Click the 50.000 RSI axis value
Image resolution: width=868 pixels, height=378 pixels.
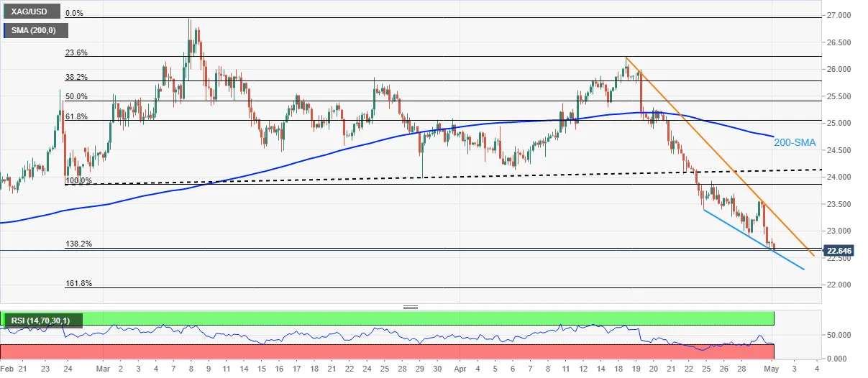(x=839, y=336)
